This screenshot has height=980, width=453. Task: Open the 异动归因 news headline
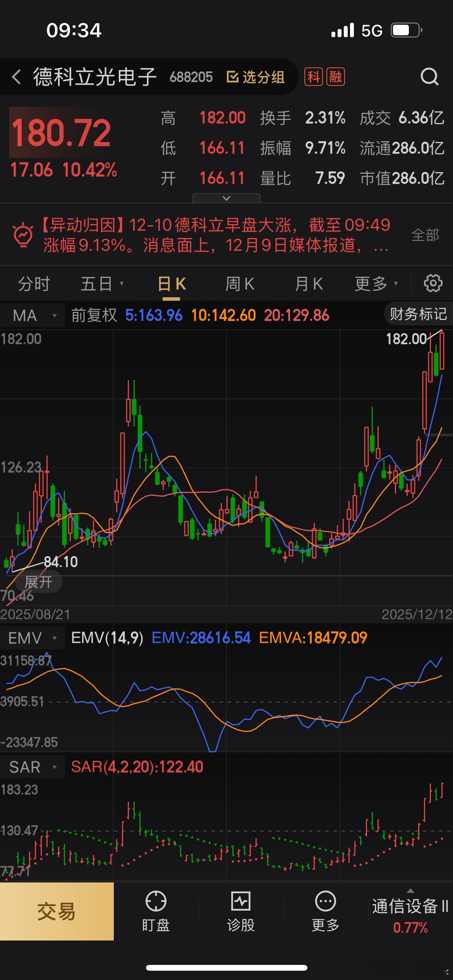(216, 235)
